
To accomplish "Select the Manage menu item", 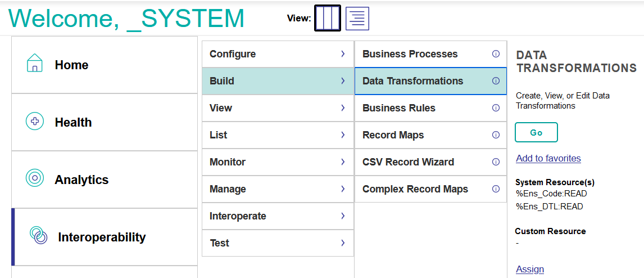I will 278,189.
